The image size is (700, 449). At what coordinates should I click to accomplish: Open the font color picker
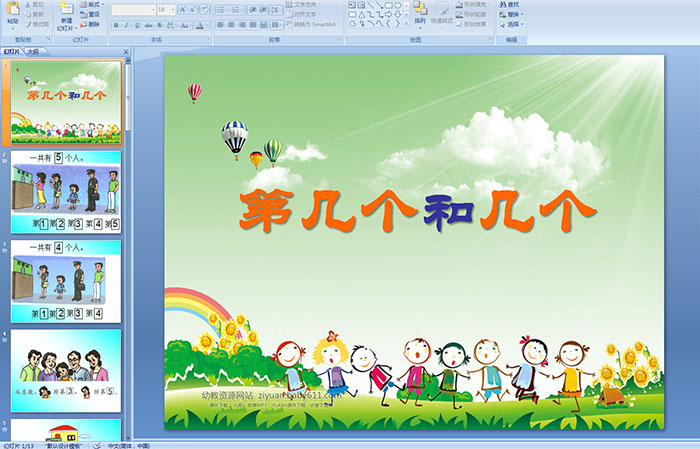(x=200, y=25)
